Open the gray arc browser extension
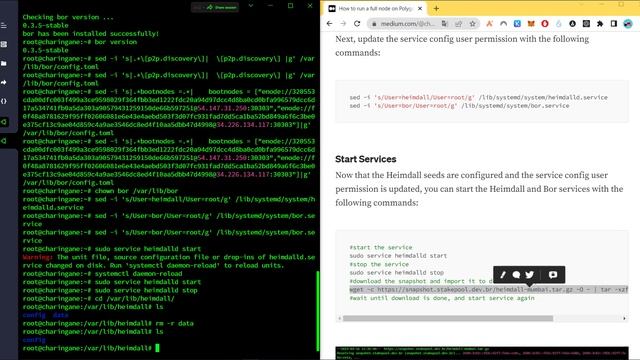This screenshot has height=360, width=640. [503, 24]
